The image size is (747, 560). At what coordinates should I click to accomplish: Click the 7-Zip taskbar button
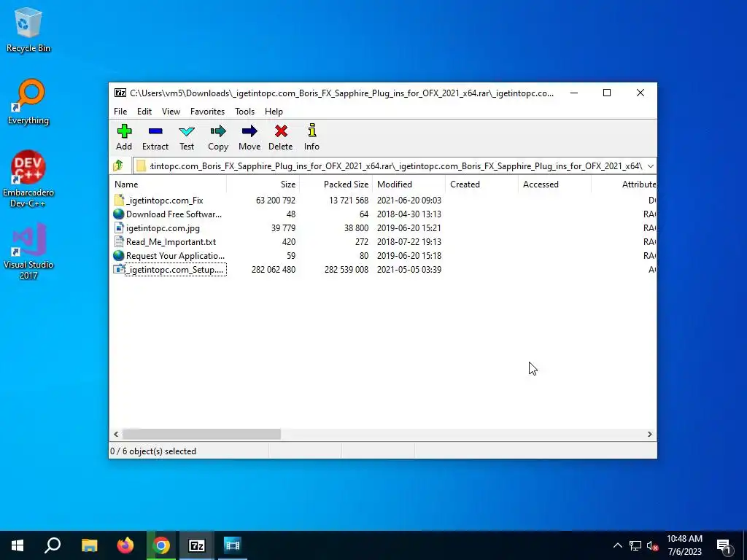point(197,545)
